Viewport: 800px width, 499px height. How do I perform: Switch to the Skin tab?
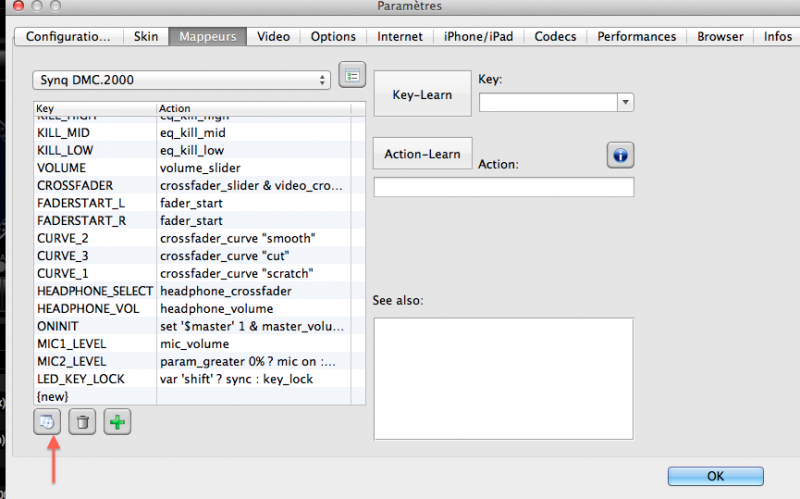click(x=145, y=37)
